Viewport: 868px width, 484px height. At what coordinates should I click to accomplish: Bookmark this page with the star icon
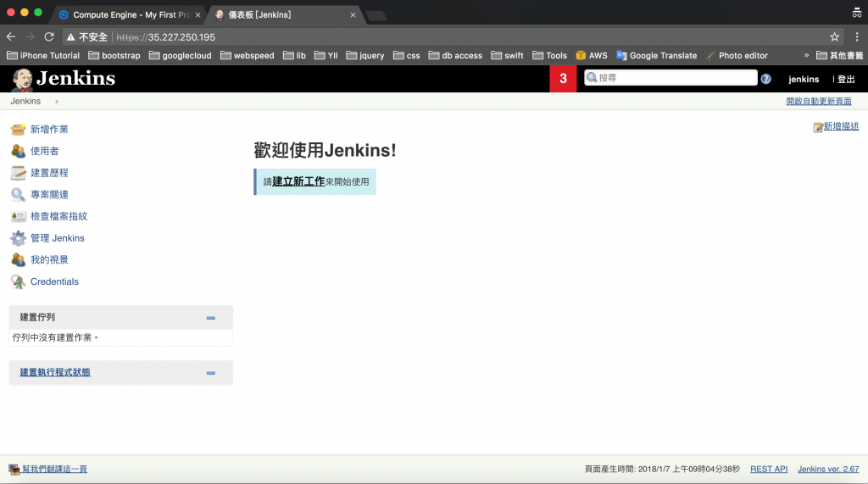click(834, 37)
